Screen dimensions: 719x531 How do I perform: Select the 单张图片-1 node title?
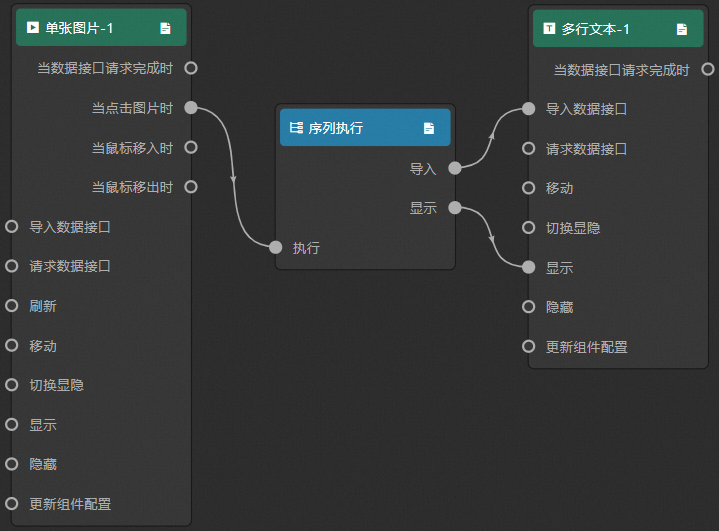(79, 28)
